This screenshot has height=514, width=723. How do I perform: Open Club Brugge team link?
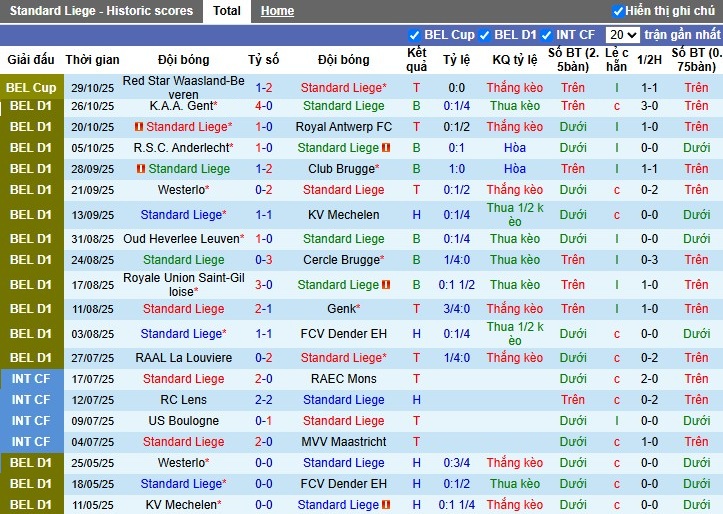coord(344,169)
